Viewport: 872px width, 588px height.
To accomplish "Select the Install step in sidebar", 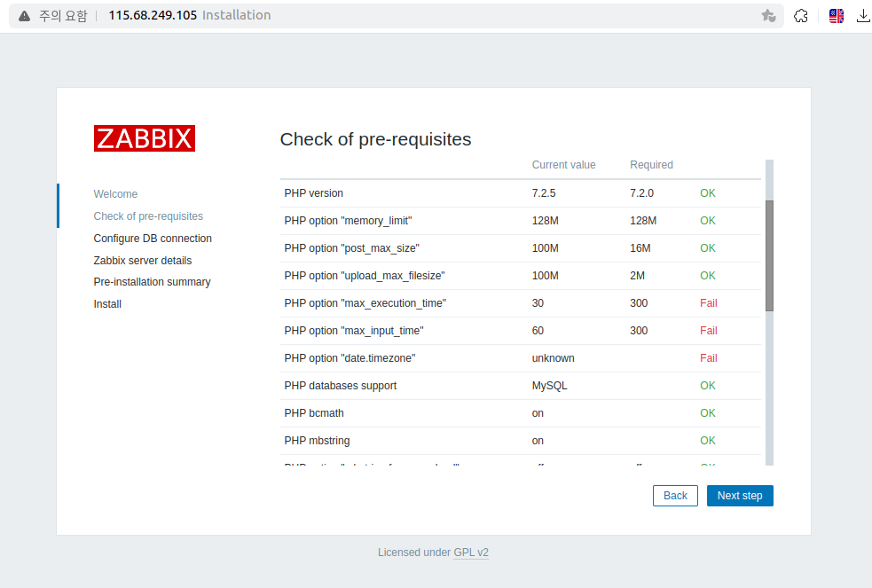I will click(x=107, y=304).
